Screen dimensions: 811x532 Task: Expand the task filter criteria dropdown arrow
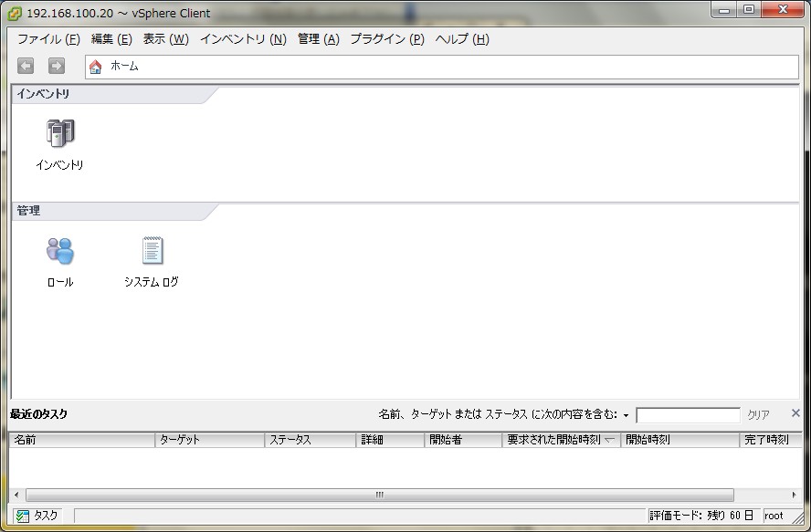[x=626, y=415]
